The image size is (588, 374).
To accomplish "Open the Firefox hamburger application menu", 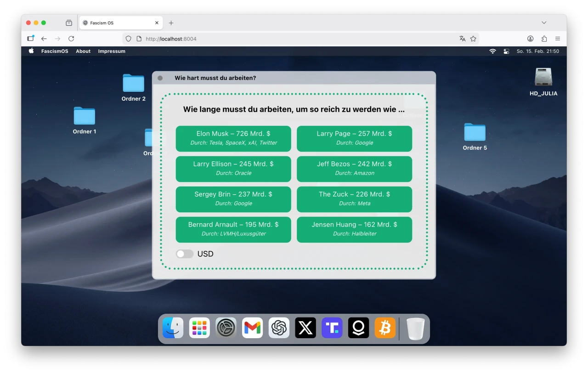I will pyautogui.click(x=558, y=39).
